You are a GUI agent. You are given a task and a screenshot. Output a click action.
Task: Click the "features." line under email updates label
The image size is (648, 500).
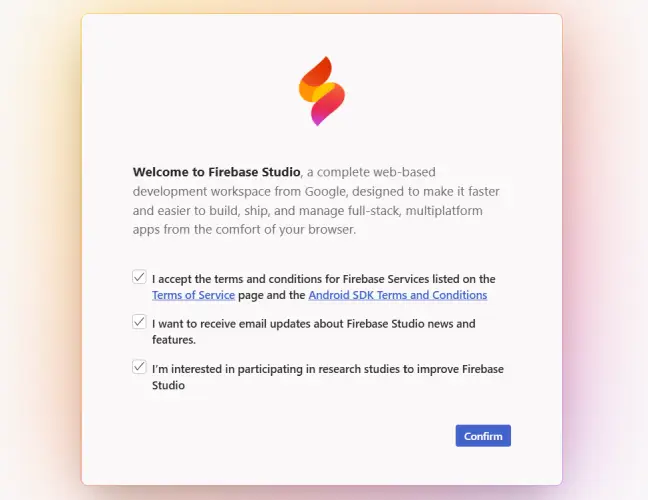pos(174,340)
